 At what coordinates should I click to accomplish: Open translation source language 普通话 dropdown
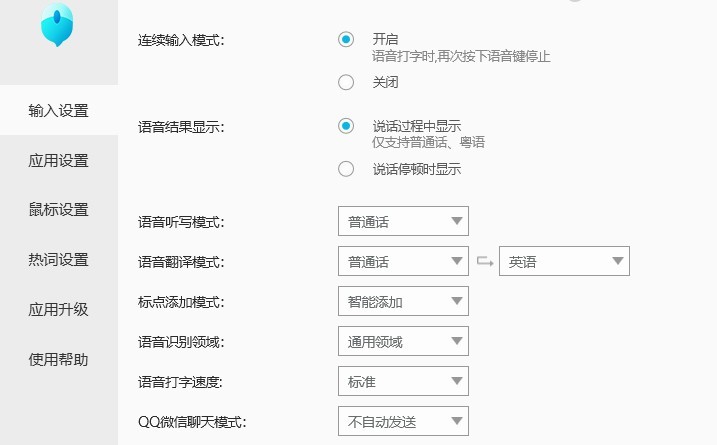403,262
